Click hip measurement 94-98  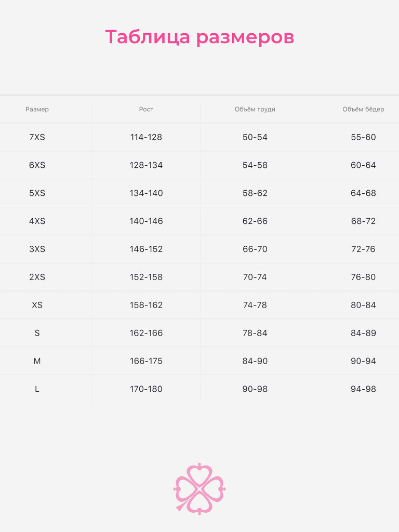coord(363,389)
